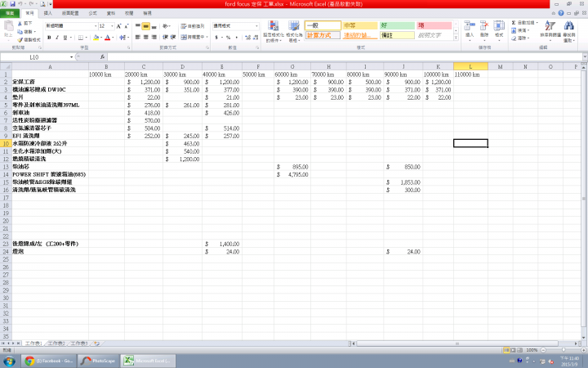Screen dimensions: 588x368
Task: Open Excel Help question mark
Action: 561,13
